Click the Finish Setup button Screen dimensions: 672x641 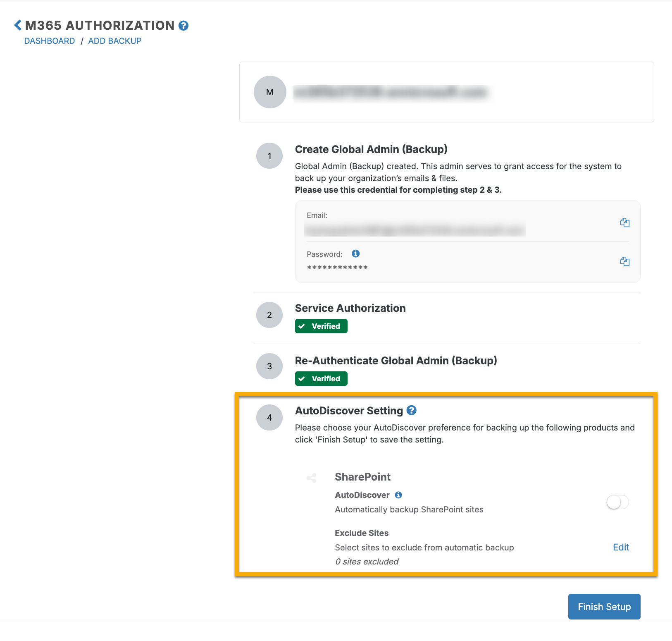coord(604,607)
